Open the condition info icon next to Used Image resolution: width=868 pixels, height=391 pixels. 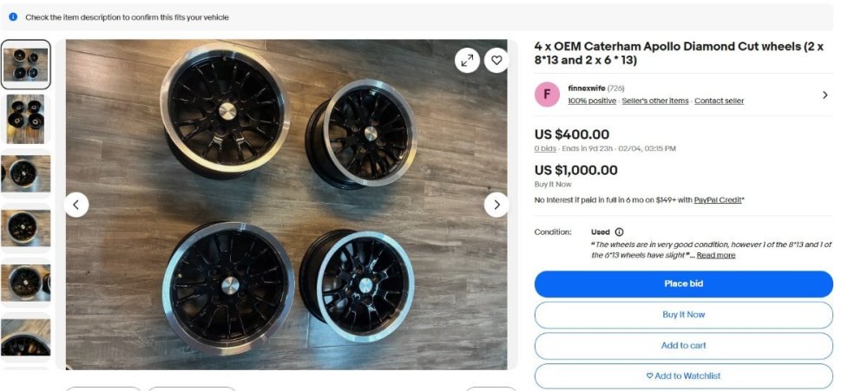[619, 232]
